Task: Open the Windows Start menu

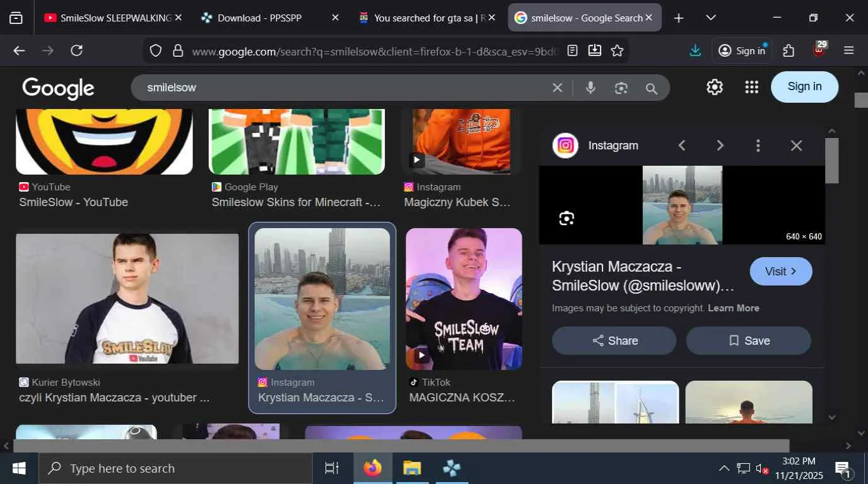Action: tap(19, 468)
